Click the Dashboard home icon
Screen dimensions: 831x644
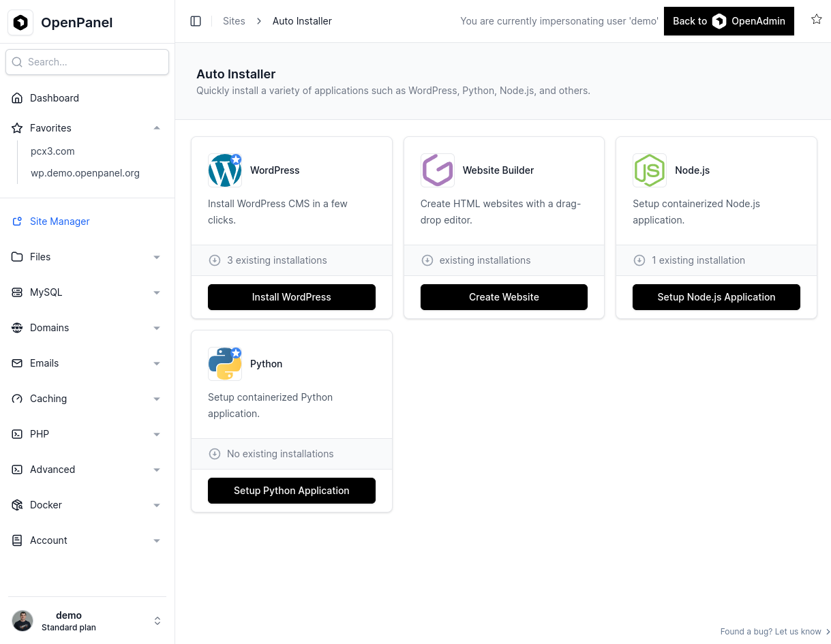tap(17, 98)
